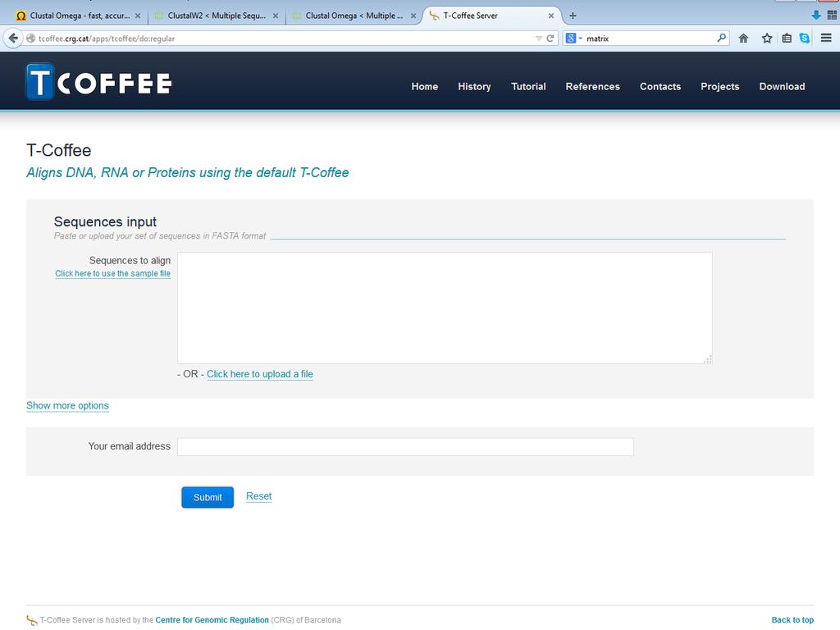Expand Show more options

pyautogui.click(x=67, y=405)
